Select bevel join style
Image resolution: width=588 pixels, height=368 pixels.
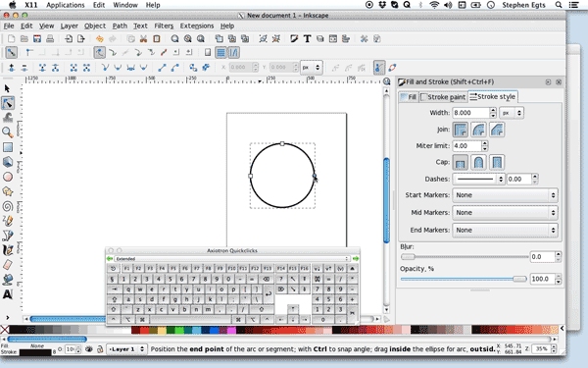[x=497, y=130]
